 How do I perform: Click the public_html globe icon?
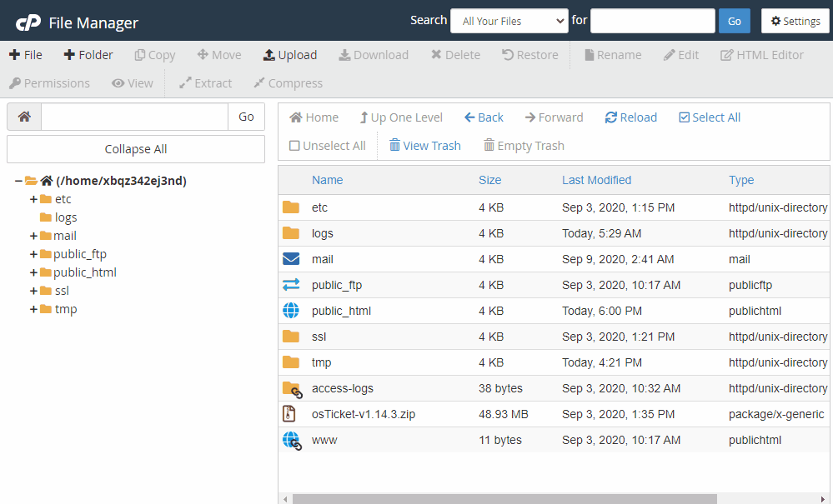coord(291,311)
